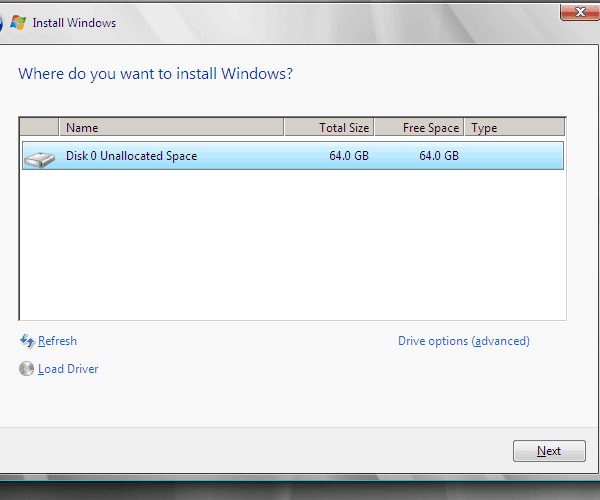The height and width of the screenshot is (500, 600).
Task: Open Drive options (advanced)
Action: (x=464, y=341)
